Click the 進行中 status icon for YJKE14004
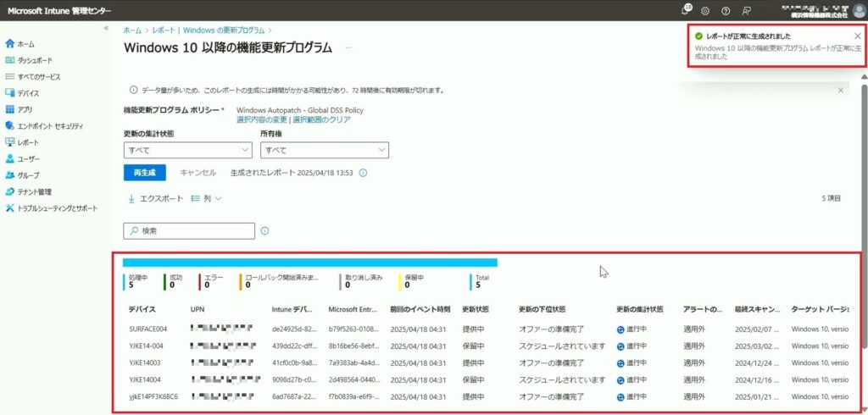Screen dimensions: 868x415 pos(620,380)
